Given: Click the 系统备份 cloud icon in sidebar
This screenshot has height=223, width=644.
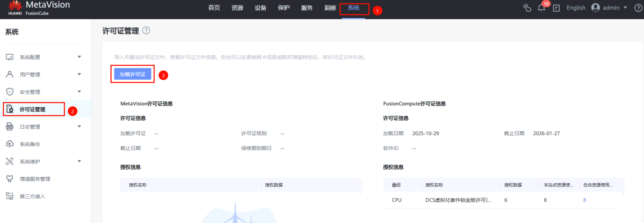Looking at the screenshot, I should 10,144.
